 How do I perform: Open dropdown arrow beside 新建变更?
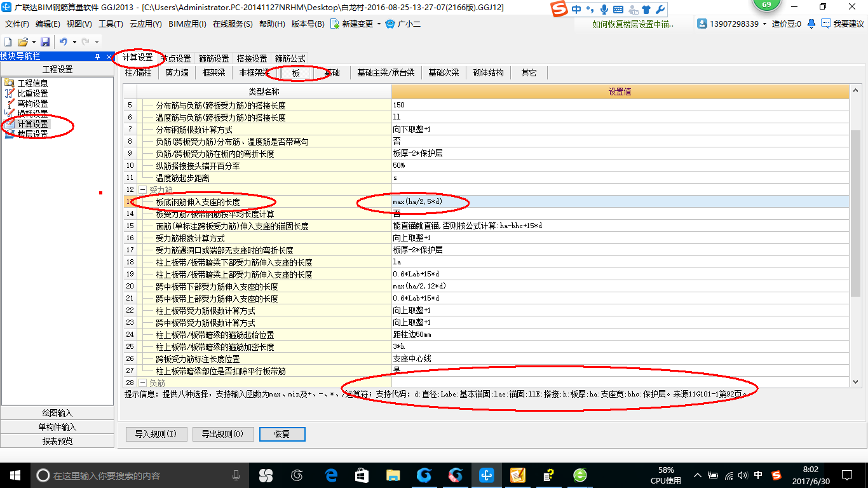(x=379, y=24)
